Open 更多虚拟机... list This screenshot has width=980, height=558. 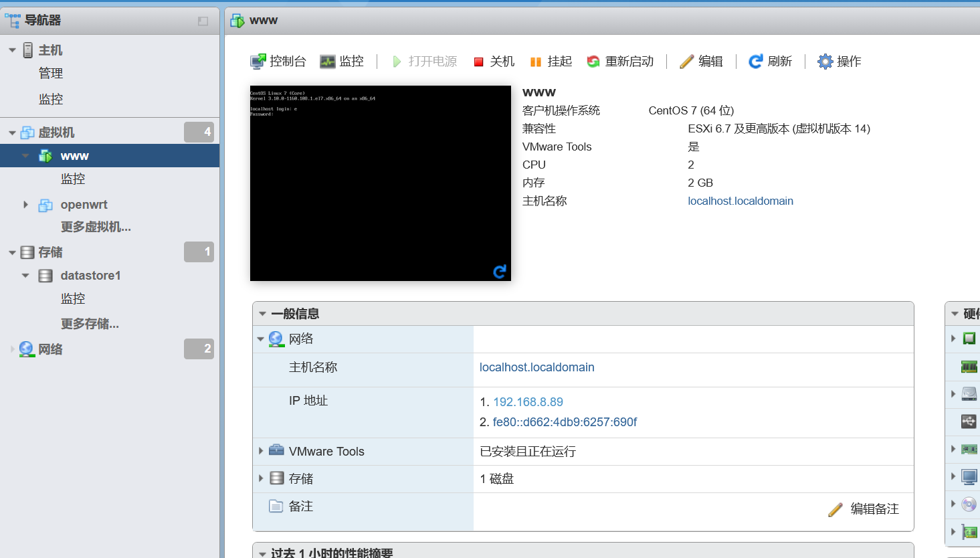pyautogui.click(x=96, y=227)
